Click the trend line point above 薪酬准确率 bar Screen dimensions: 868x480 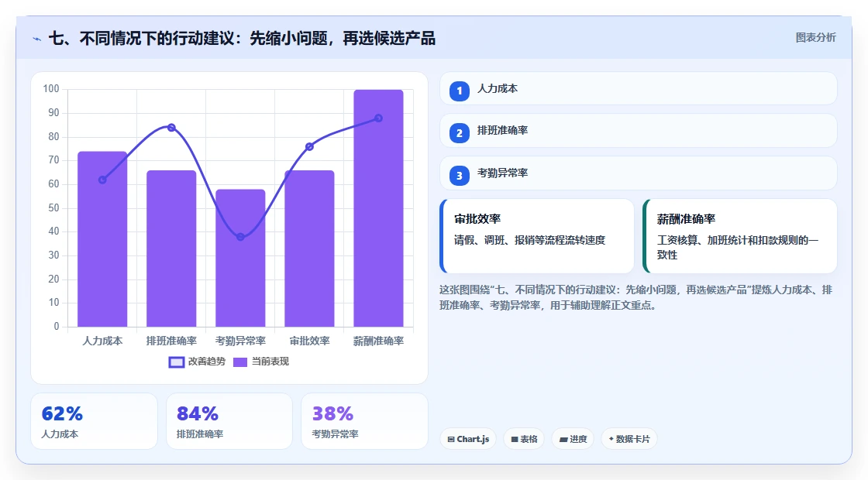tap(379, 118)
